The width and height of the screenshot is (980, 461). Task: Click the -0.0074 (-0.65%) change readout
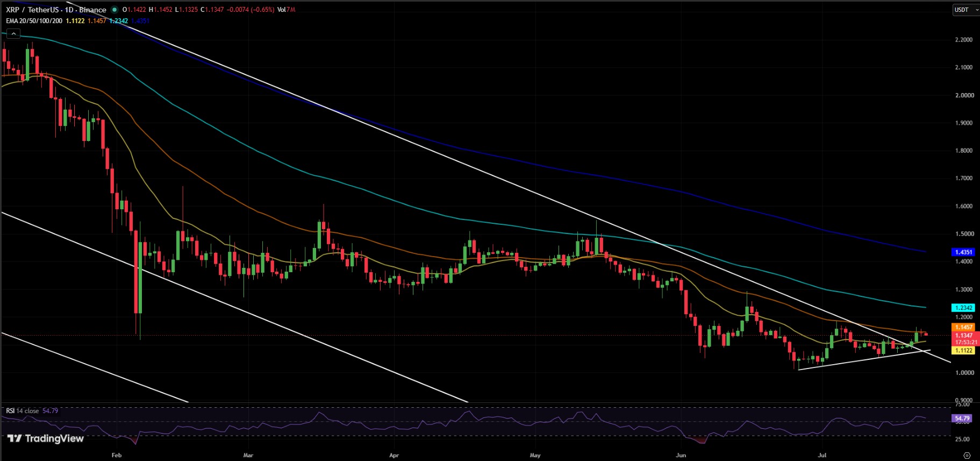coord(250,10)
